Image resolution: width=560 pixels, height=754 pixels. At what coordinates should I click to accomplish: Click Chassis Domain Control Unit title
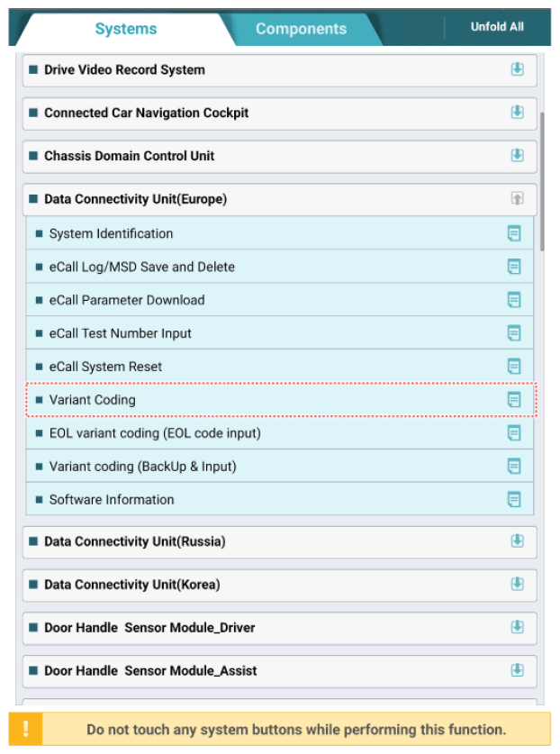coord(130,156)
